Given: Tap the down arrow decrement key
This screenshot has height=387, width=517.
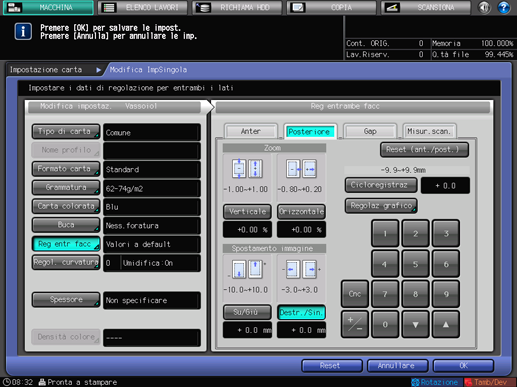Looking at the screenshot, I should coord(415,324).
